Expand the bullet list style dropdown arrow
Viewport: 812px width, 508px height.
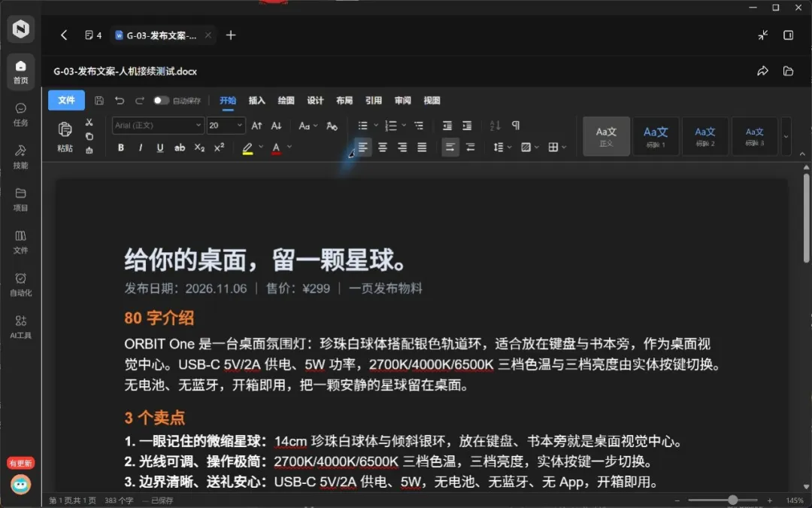coord(376,126)
